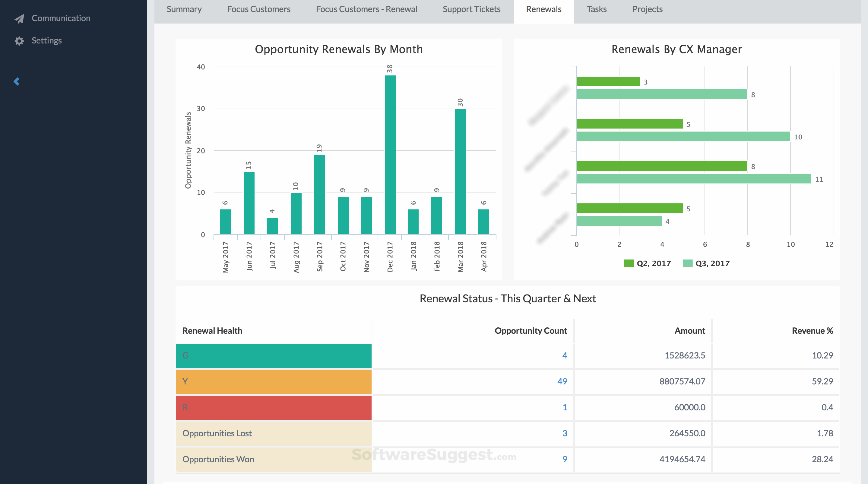
Task: Toggle Q2, 2017 legend series
Action: [x=647, y=263]
